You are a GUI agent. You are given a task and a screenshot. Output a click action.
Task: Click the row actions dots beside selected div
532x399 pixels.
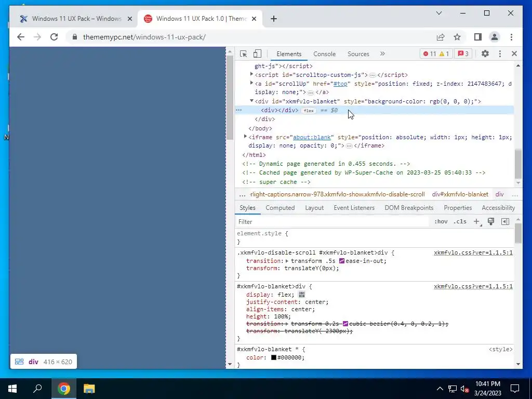tap(239, 110)
